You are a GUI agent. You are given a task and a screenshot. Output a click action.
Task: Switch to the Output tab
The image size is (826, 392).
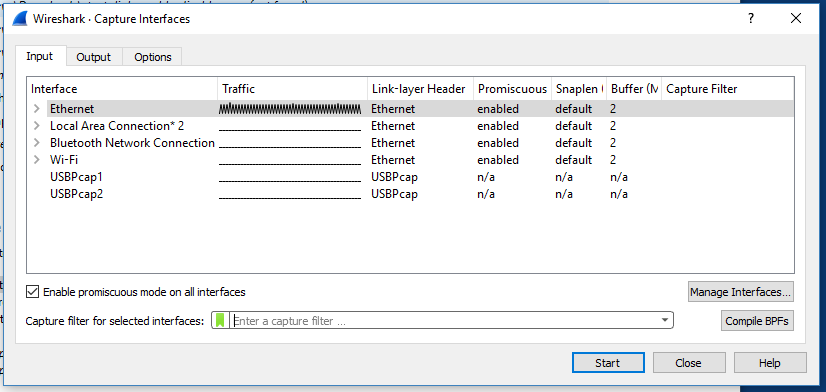click(x=94, y=57)
